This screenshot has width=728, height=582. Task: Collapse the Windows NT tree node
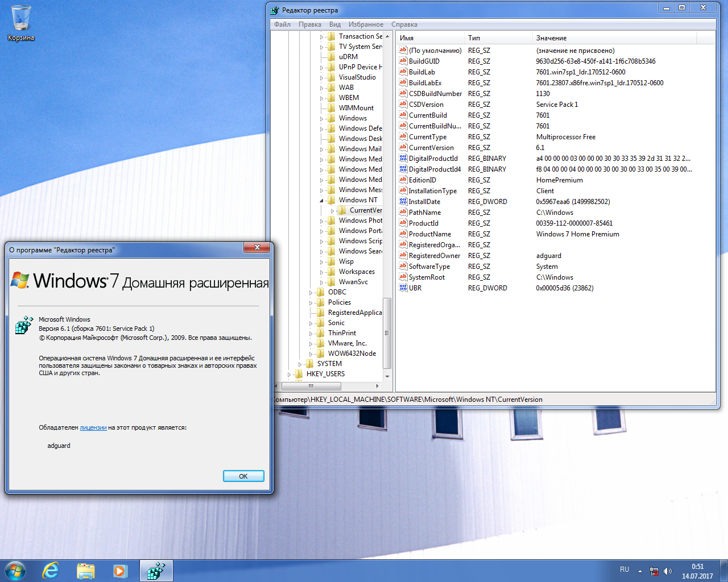click(x=321, y=201)
